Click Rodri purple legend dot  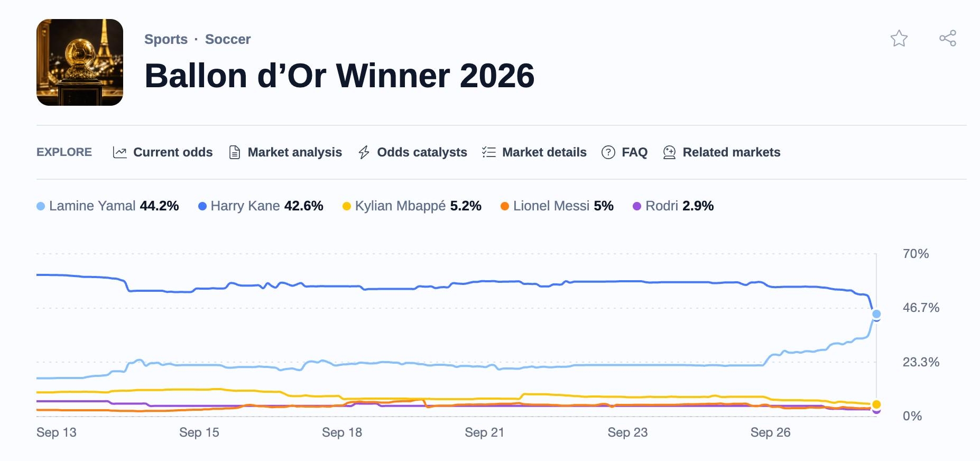point(637,206)
